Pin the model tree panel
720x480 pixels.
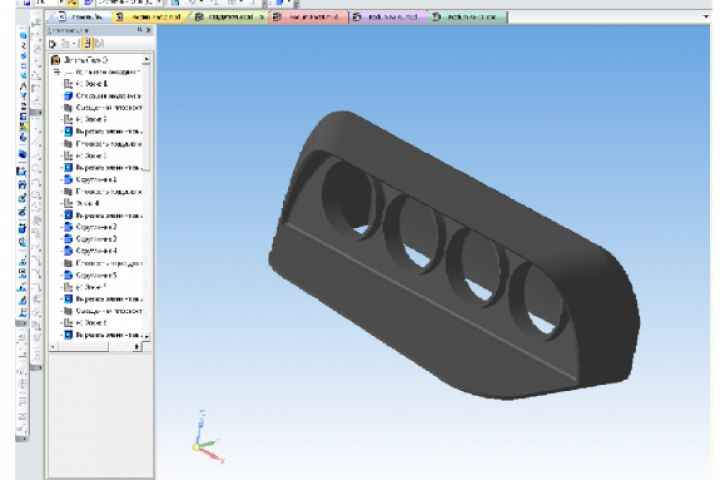[140, 30]
